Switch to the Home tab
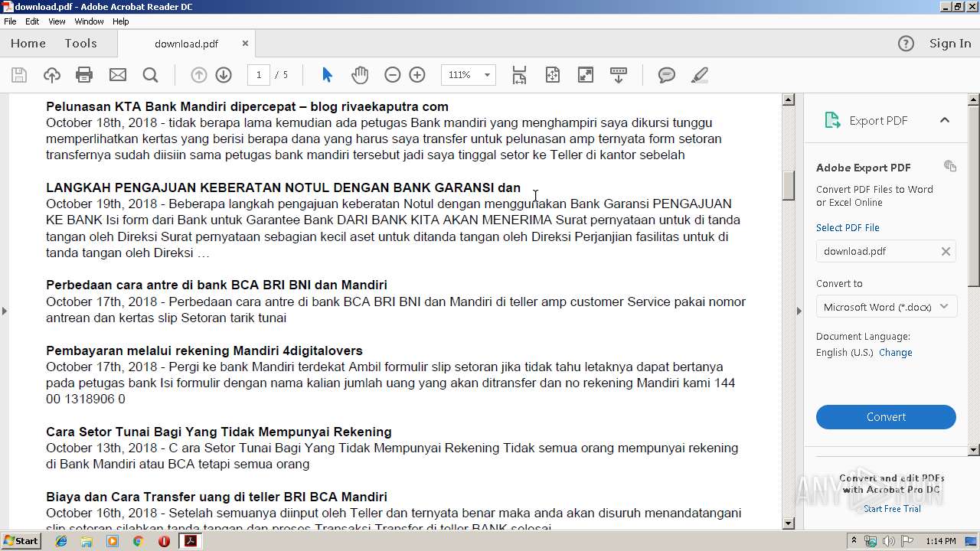 point(28,44)
